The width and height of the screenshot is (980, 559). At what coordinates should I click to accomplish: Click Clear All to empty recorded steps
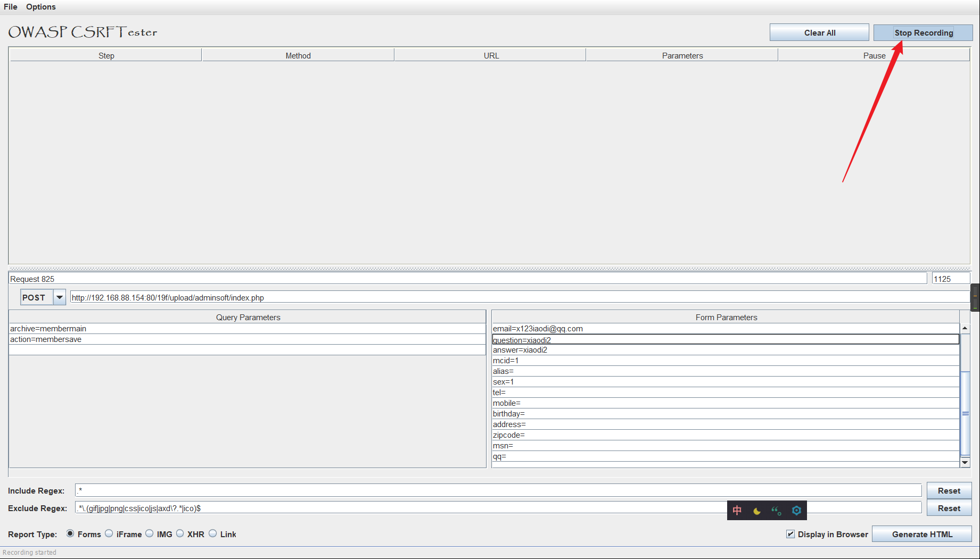tap(819, 32)
